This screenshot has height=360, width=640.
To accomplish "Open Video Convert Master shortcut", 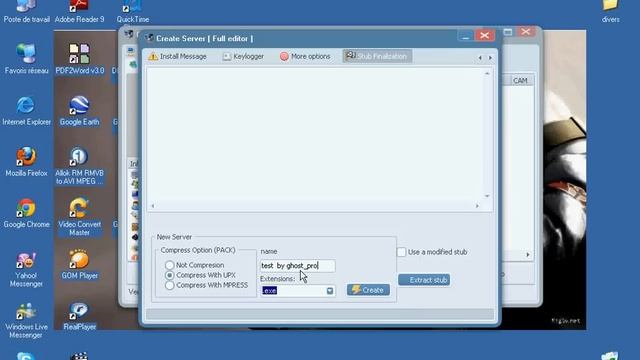I will [79, 217].
